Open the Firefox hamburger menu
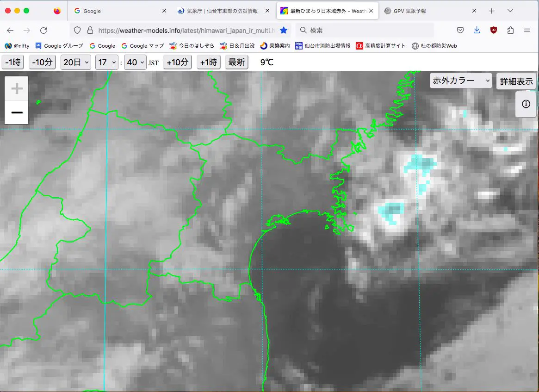Viewport: 539px width, 392px height. [x=527, y=30]
